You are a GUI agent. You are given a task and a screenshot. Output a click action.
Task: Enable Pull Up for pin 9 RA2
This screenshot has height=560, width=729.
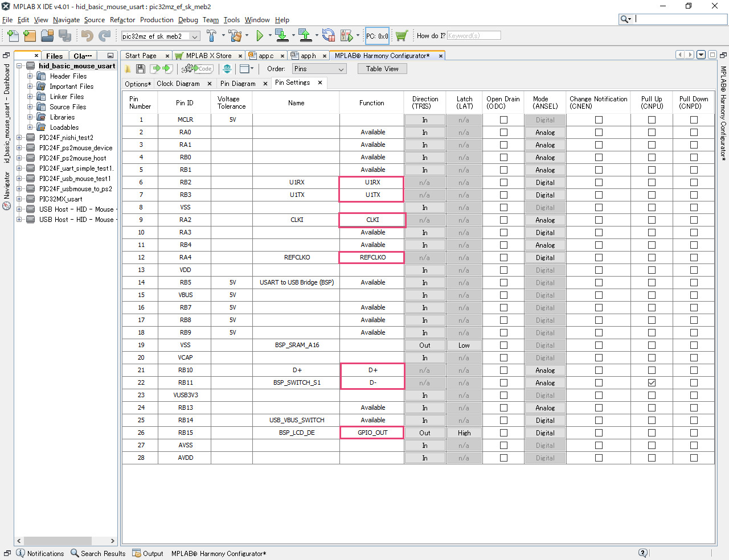click(652, 220)
